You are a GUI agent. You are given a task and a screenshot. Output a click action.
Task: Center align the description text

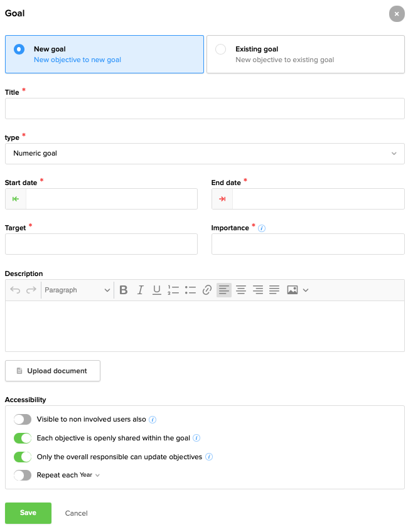[240, 290]
